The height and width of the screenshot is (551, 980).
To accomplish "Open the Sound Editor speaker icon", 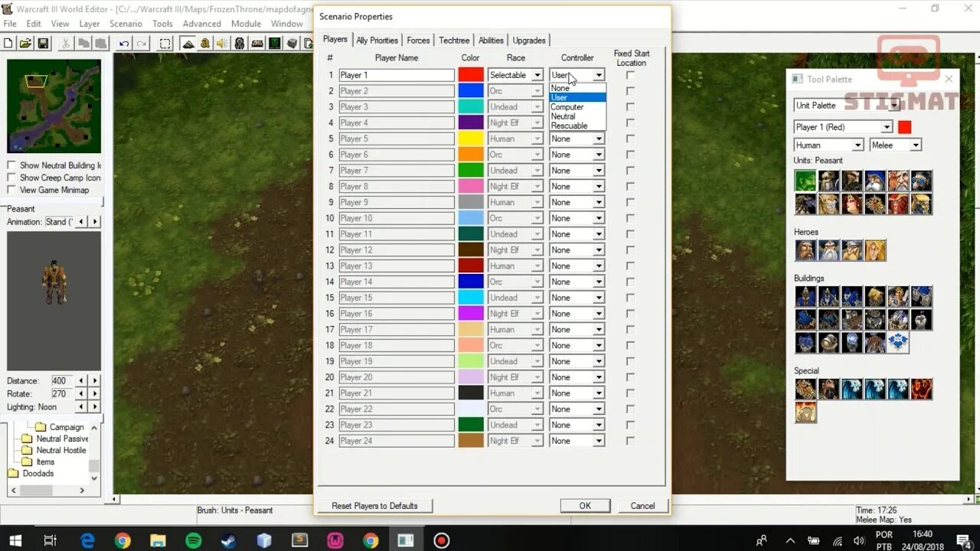I will point(222,44).
